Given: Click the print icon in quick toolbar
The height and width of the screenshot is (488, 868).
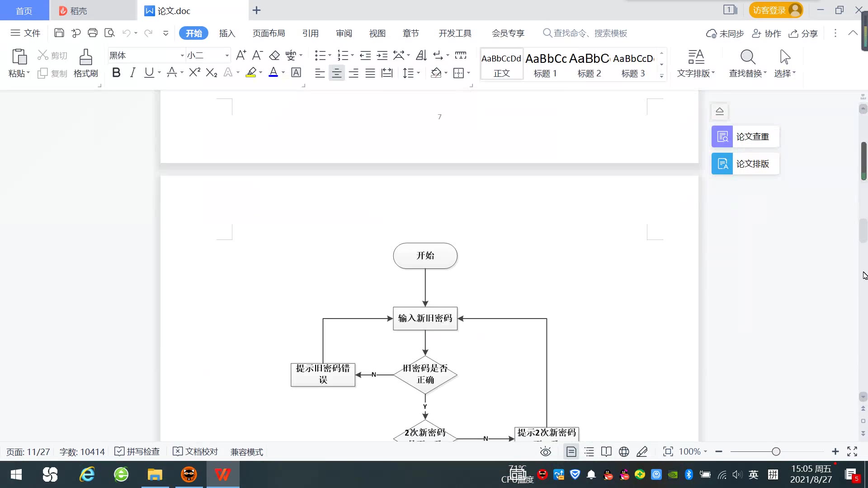Looking at the screenshot, I should pyautogui.click(x=93, y=33).
